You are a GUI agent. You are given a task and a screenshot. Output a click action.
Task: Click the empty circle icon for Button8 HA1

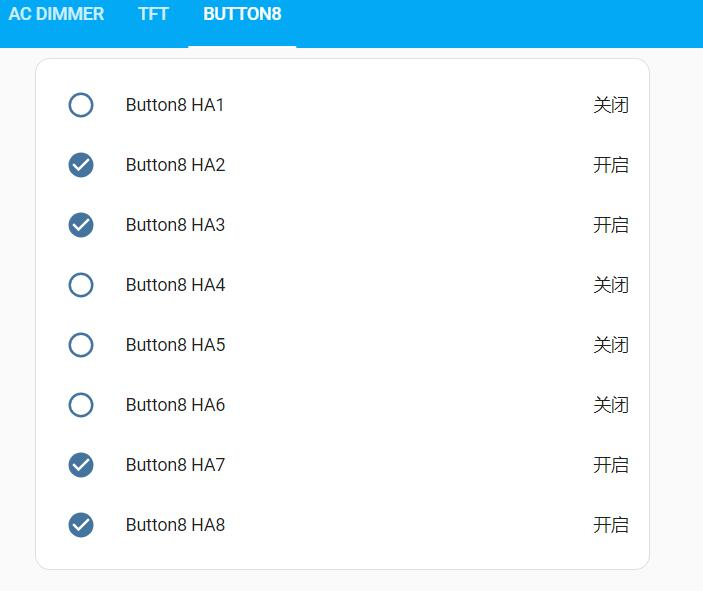click(x=81, y=105)
